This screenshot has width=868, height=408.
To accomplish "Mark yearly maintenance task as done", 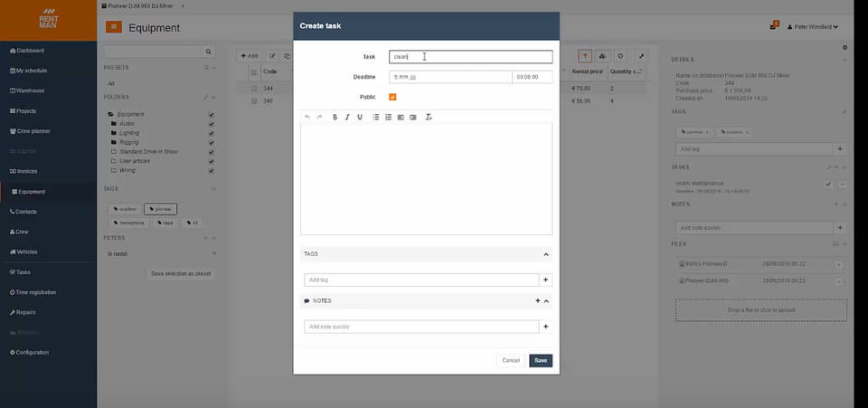I will 829,185.
